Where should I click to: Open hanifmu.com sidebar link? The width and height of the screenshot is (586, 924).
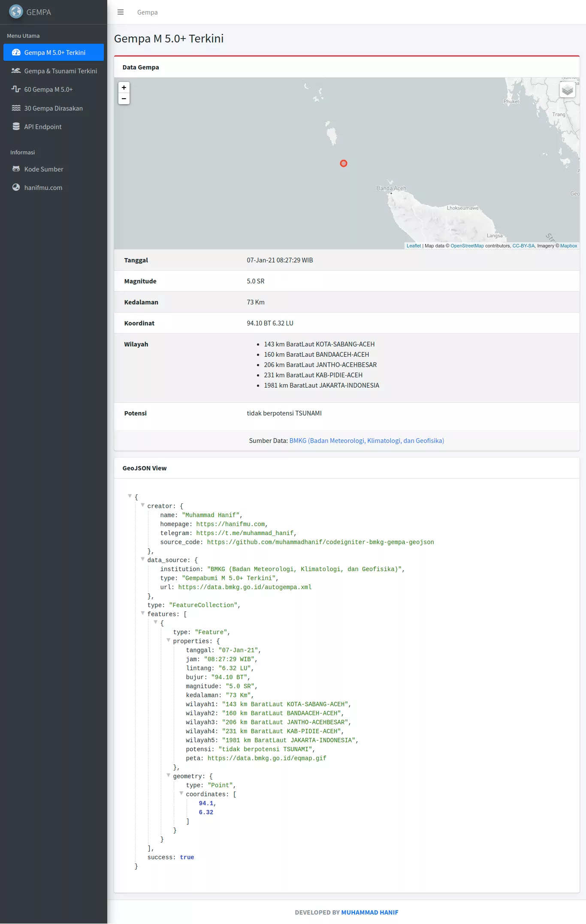tap(54, 187)
